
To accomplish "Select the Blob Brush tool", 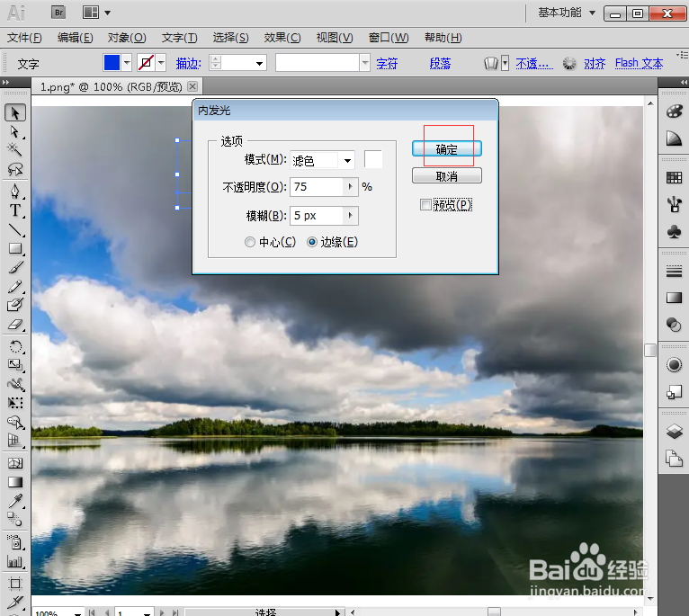I will pos(15,305).
